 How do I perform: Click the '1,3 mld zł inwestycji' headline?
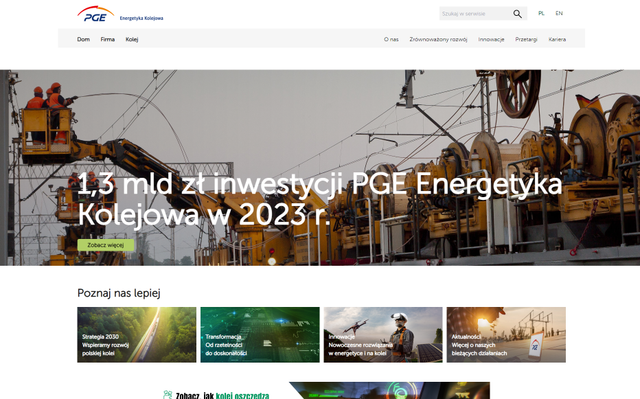coord(320,199)
